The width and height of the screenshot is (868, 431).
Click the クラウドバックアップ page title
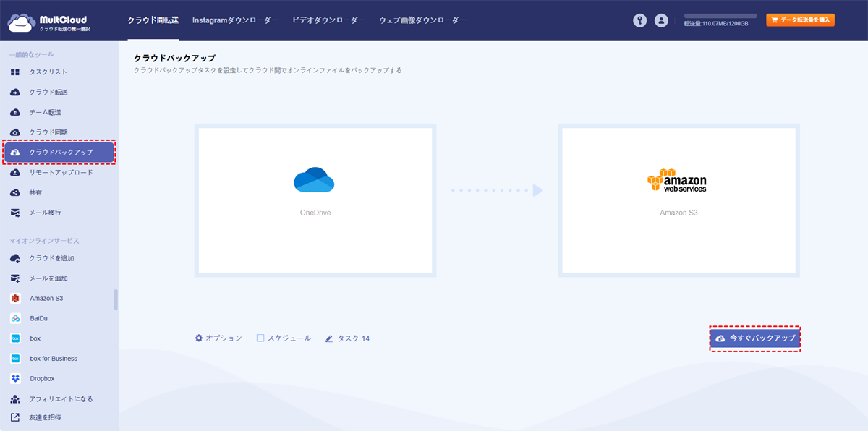174,57
